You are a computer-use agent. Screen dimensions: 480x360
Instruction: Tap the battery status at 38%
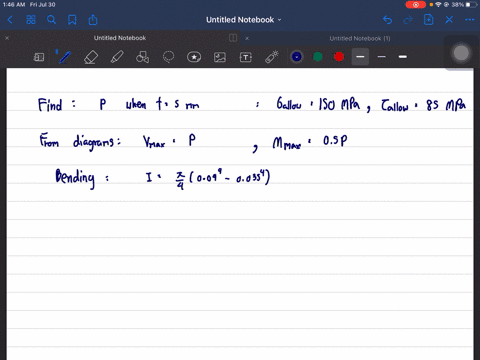[x=464, y=5]
